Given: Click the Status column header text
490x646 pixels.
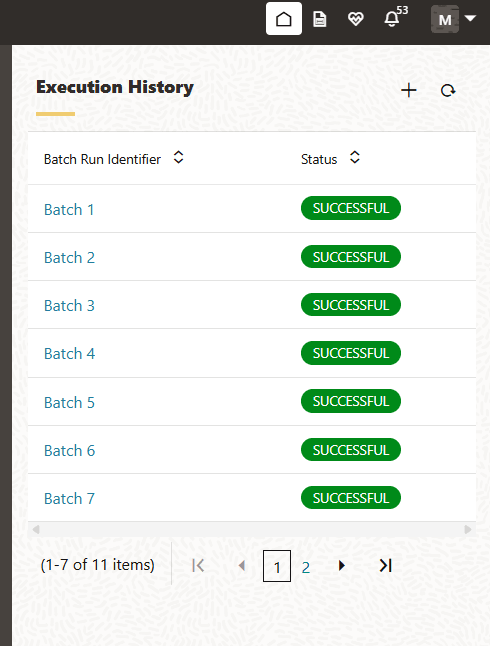Looking at the screenshot, I should [x=319, y=159].
